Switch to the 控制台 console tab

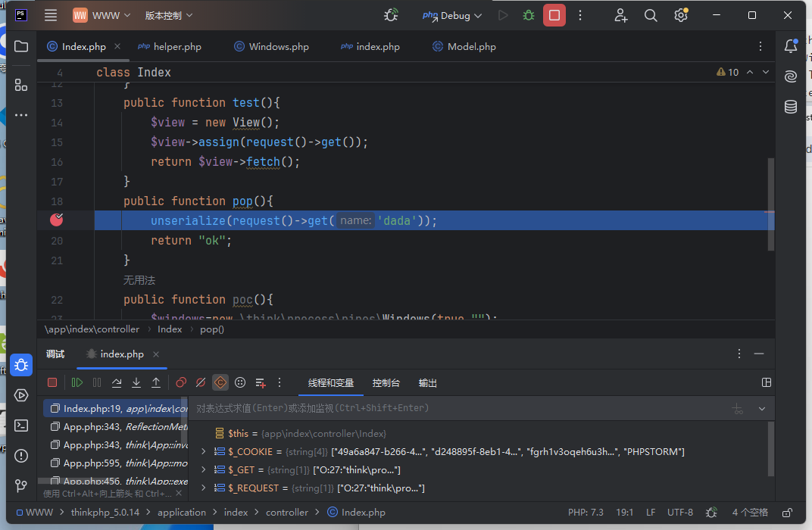click(386, 383)
